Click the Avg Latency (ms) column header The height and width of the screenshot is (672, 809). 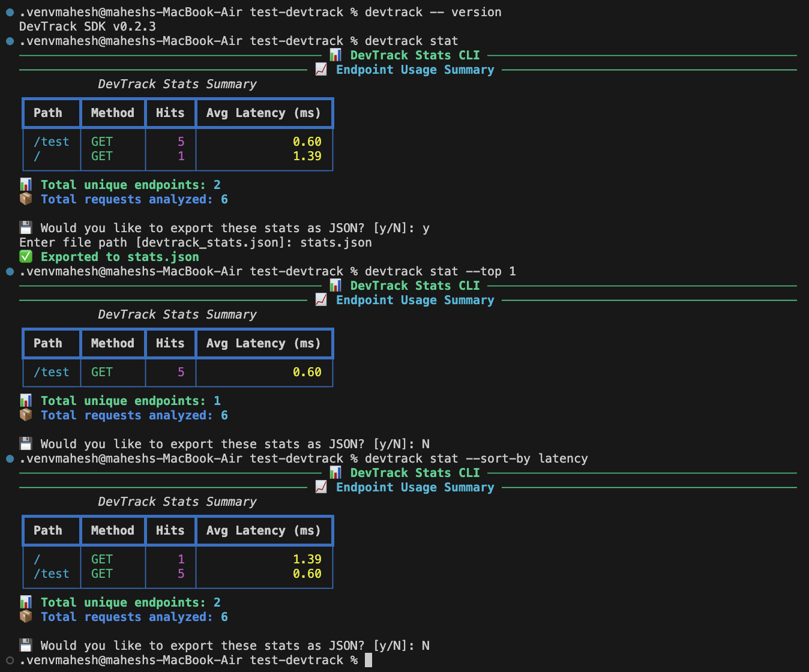[x=264, y=113]
